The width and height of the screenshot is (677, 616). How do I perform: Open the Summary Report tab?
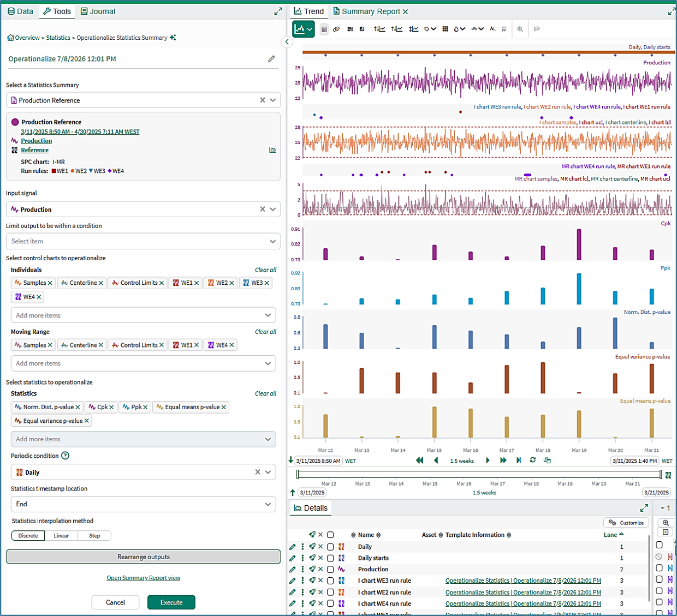370,11
